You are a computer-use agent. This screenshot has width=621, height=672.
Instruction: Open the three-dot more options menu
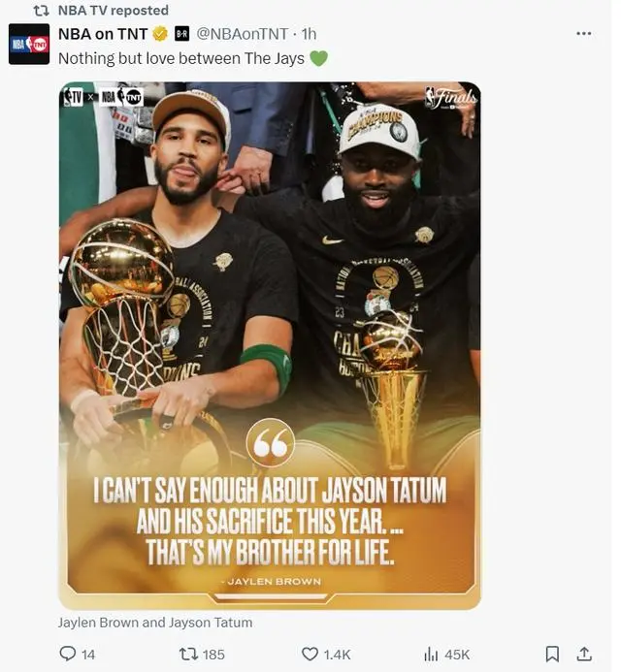click(x=584, y=33)
